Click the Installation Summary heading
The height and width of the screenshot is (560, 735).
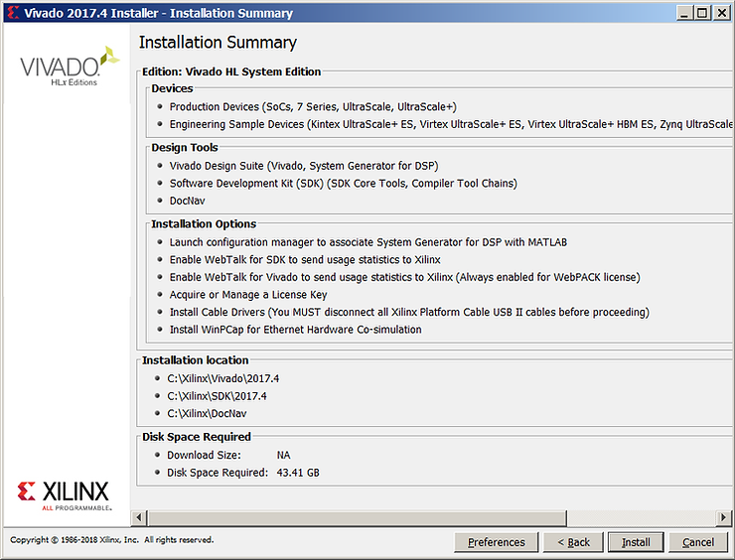(x=218, y=42)
